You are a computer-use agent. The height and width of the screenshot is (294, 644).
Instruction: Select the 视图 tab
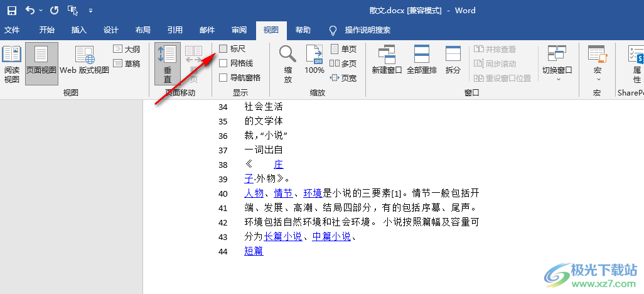coord(271,30)
